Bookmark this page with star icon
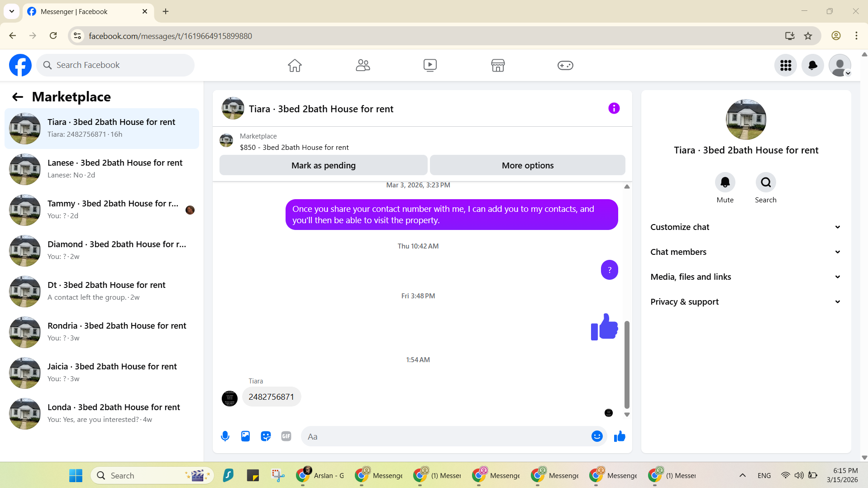 tap(808, 36)
